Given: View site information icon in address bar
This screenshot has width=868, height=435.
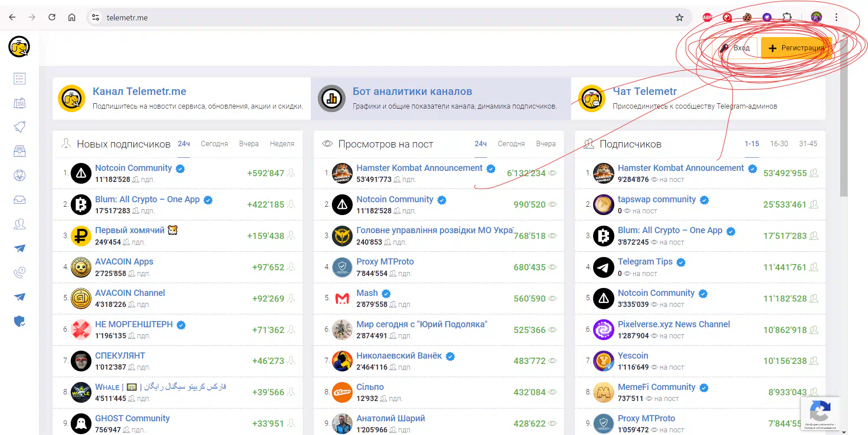Looking at the screenshot, I should pyautogui.click(x=95, y=17).
